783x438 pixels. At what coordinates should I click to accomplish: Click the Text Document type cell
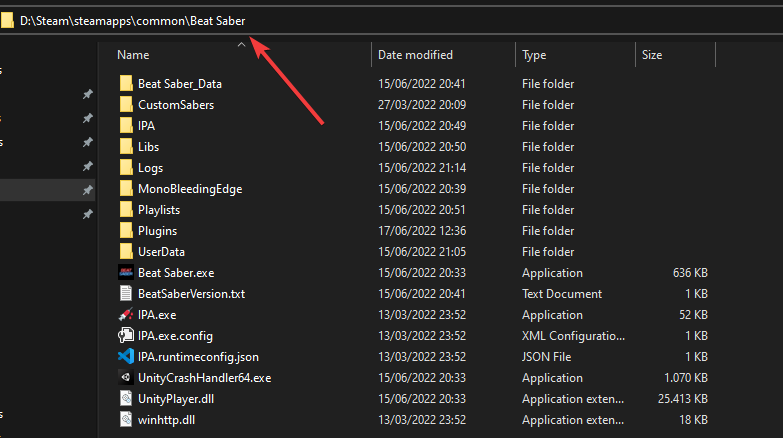click(x=562, y=294)
